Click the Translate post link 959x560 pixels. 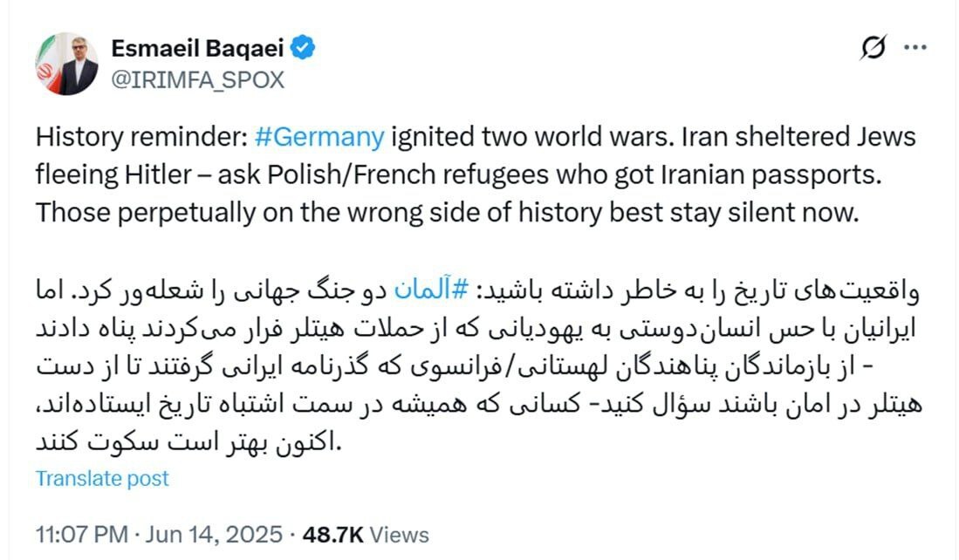tap(100, 478)
